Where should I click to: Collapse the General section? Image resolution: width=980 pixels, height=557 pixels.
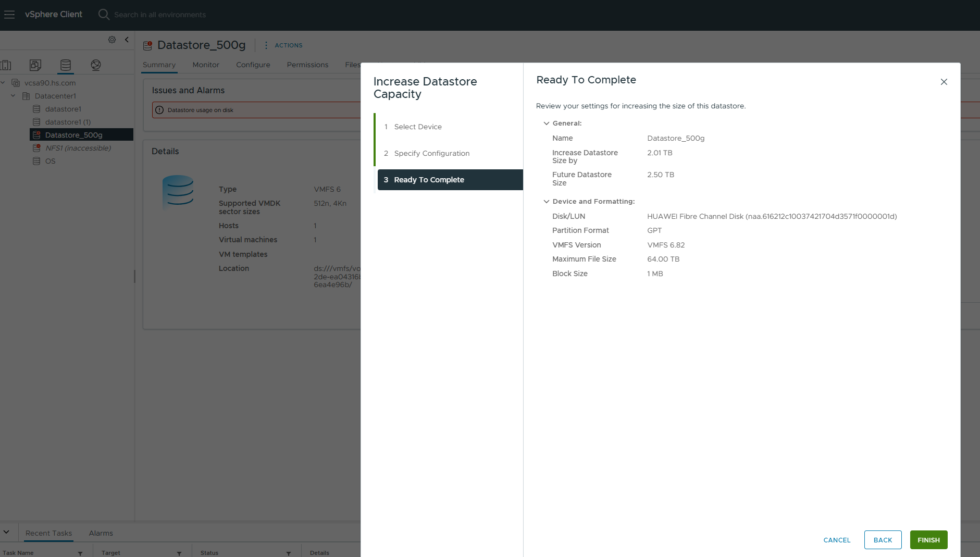coord(547,123)
